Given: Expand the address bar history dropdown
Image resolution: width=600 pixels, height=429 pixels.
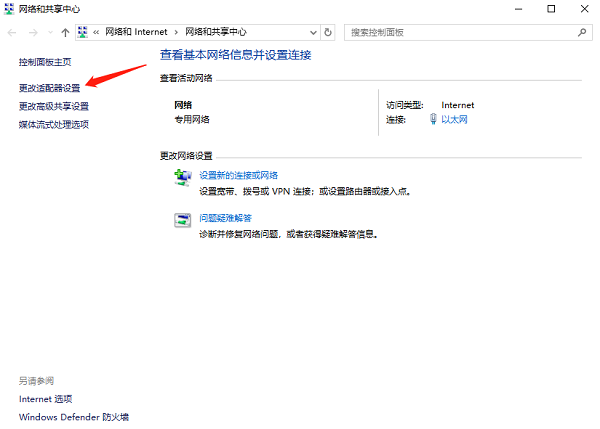Looking at the screenshot, I should point(311,32).
